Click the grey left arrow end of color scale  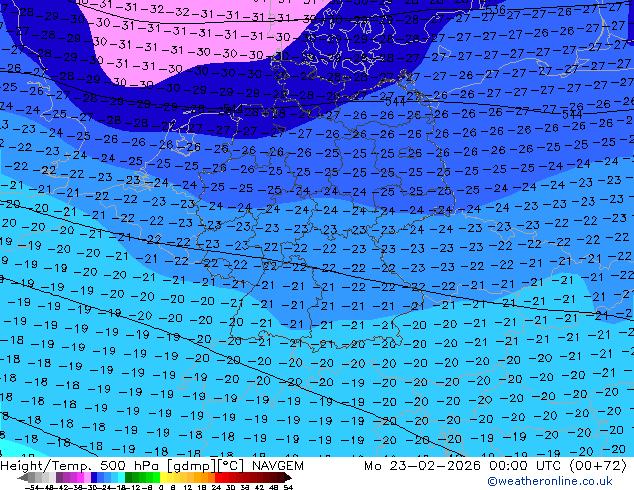pos(23,477)
